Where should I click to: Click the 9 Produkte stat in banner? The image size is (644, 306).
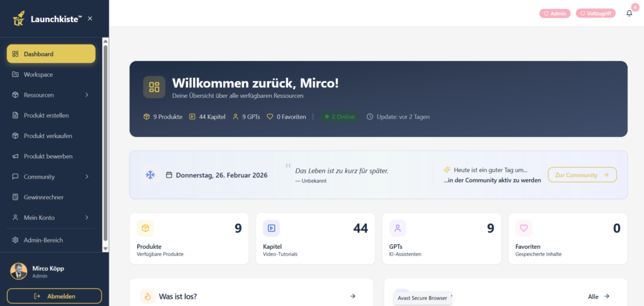click(x=163, y=117)
